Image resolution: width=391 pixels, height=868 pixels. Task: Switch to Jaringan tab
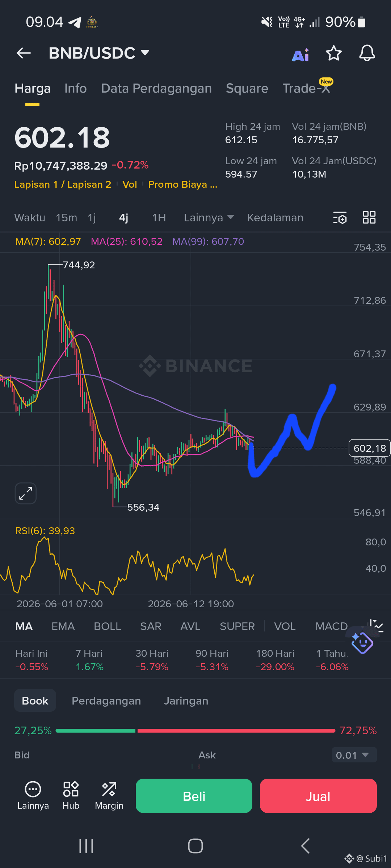(186, 701)
